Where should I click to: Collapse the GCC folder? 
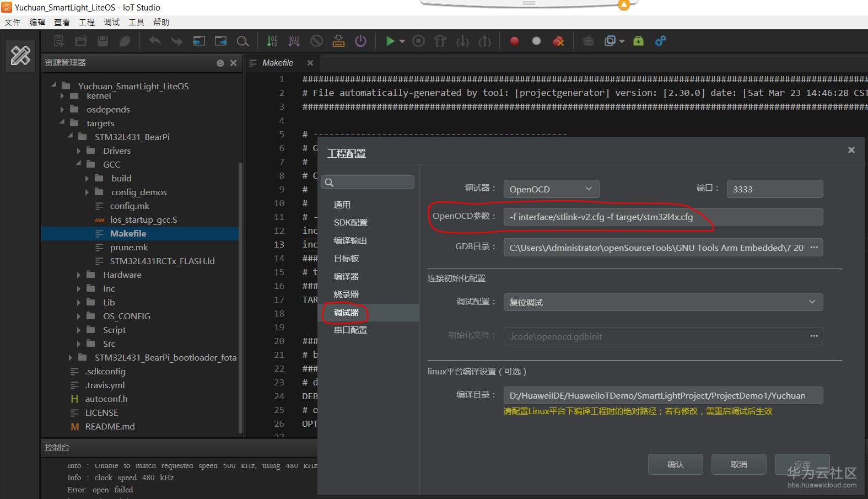pos(79,164)
